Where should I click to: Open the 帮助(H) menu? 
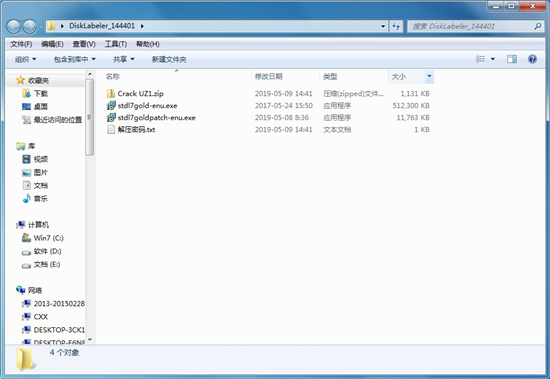[x=148, y=44]
